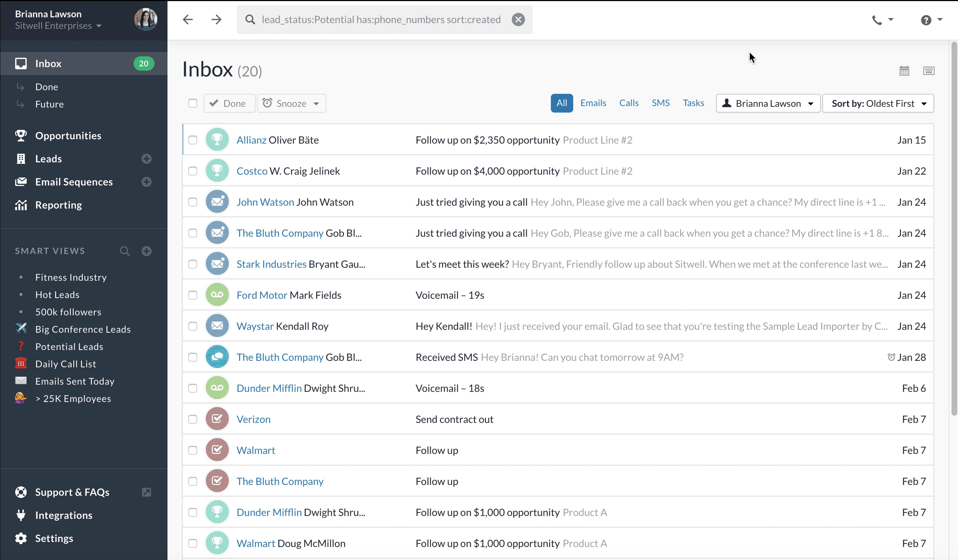
Task: Add a new email sequence via plus icon
Action: tap(146, 182)
